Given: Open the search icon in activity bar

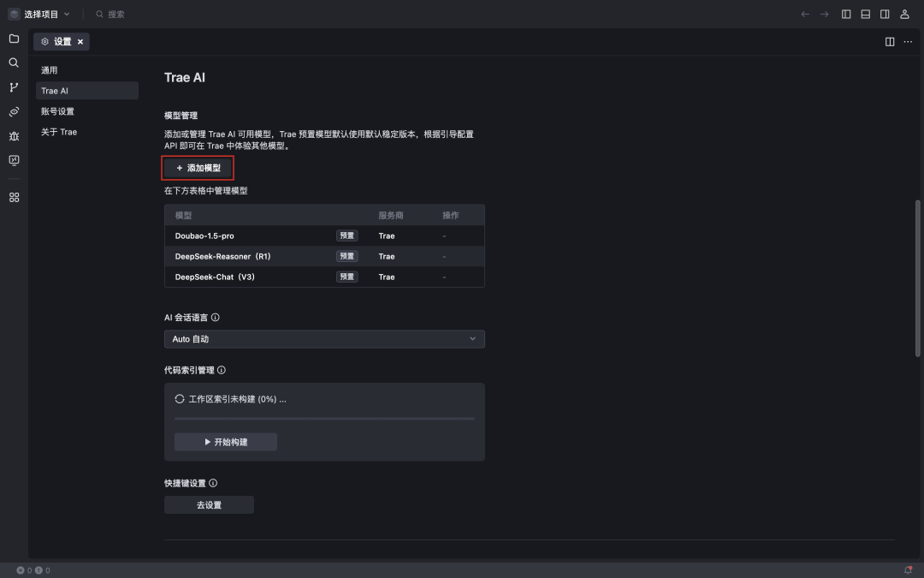Looking at the screenshot, I should [14, 63].
